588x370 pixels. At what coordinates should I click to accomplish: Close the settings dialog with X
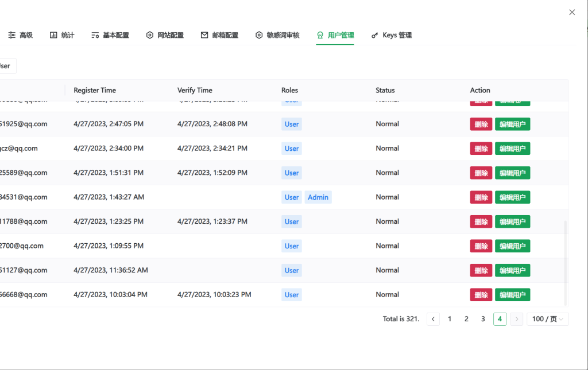click(x=572, y=12)
